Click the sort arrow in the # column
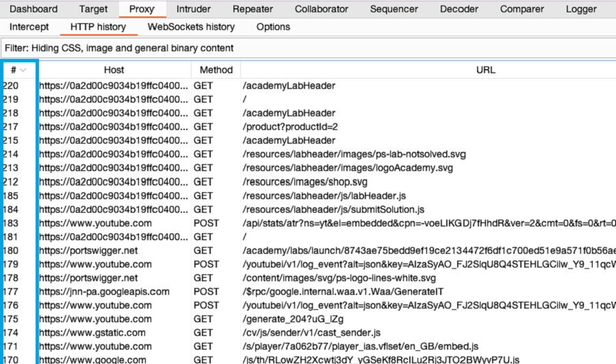This screenshot has width=616, height=364. (x=23, y=70)
